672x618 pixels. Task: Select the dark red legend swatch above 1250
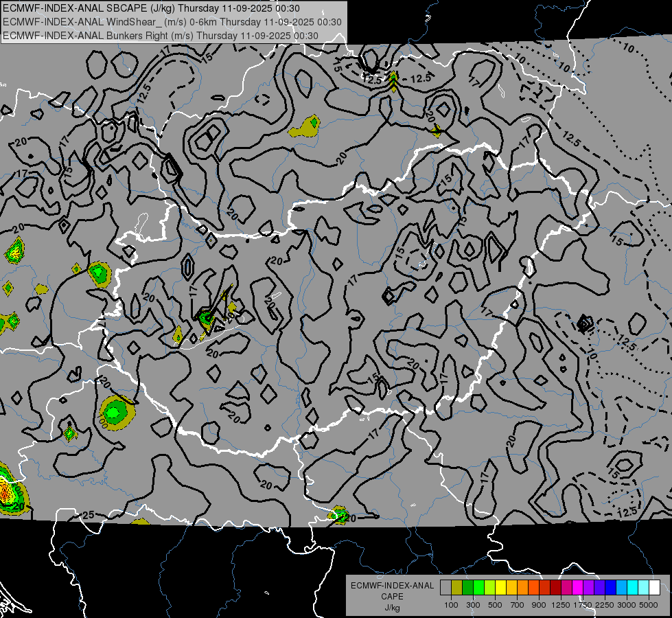pos(556,588)
